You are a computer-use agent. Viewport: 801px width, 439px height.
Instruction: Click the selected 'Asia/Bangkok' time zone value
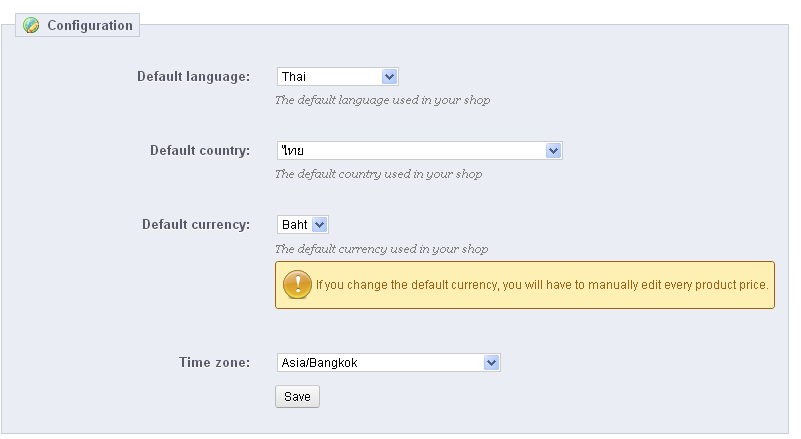320,363
